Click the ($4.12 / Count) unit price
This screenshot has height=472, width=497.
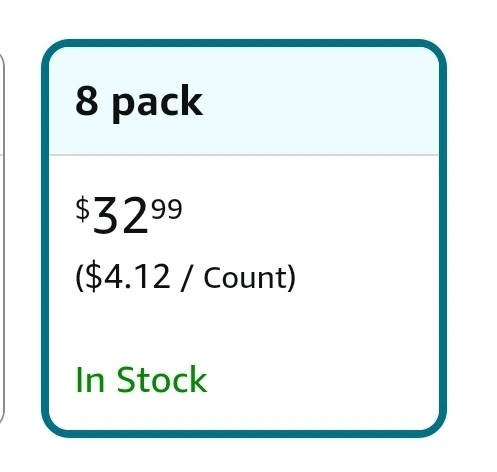pyautogui.click(x=186, y=278)
